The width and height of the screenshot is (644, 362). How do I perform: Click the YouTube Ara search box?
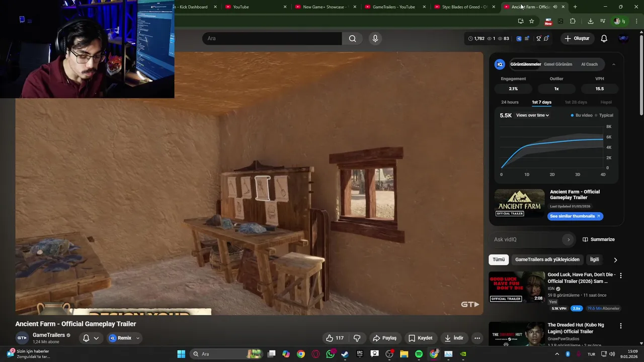tap(272, 38)
